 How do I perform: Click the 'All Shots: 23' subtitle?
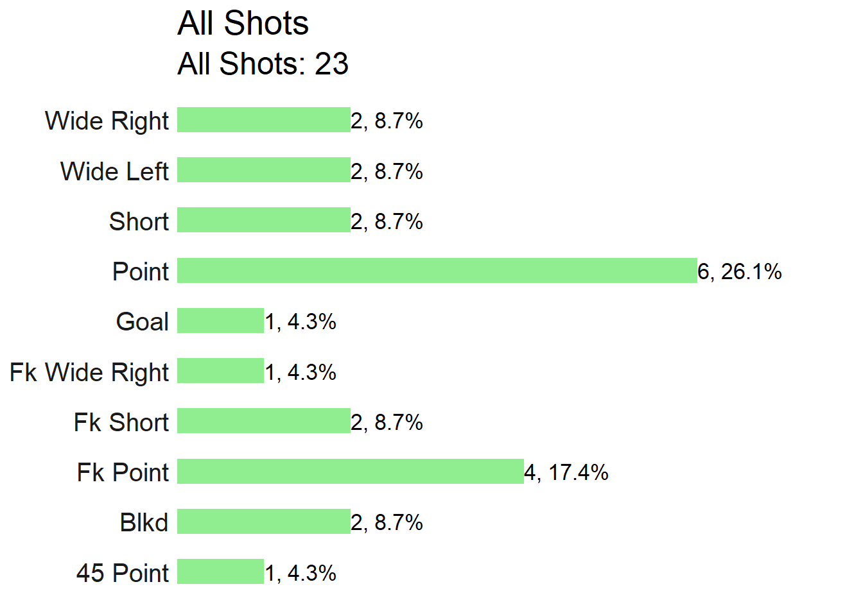tap(263, 64)
